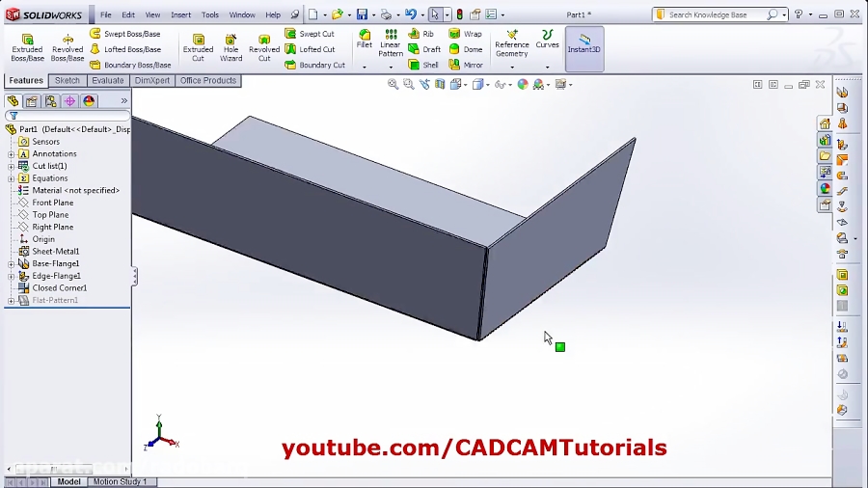Open the PropertyManager tab icon
Screen dimensions: 868x488
[32, 100]
